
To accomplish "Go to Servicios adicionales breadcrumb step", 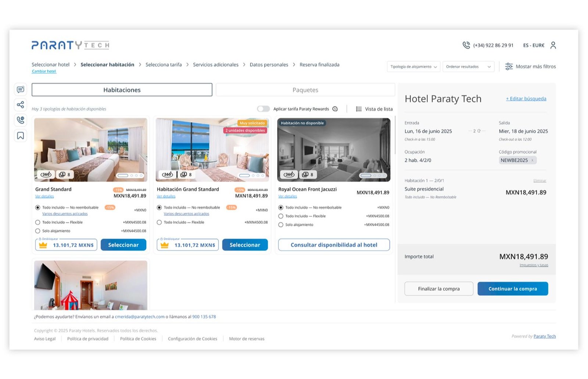I will click(216, 65).
